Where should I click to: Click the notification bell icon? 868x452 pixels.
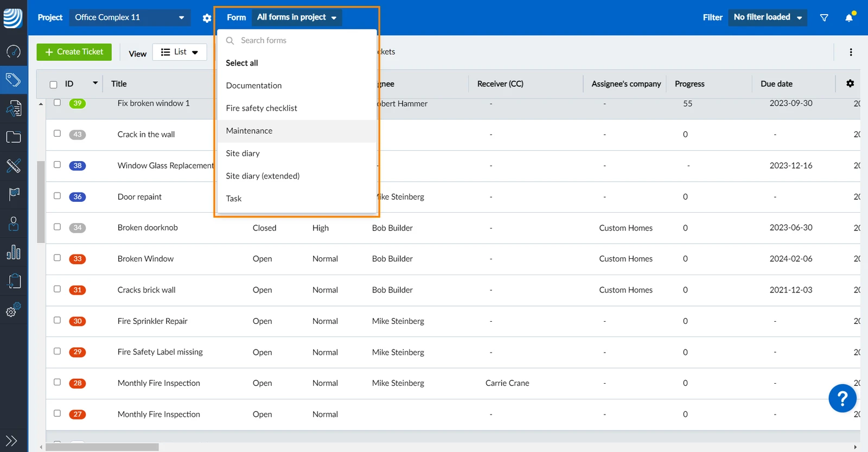click(x=849, y=17)
